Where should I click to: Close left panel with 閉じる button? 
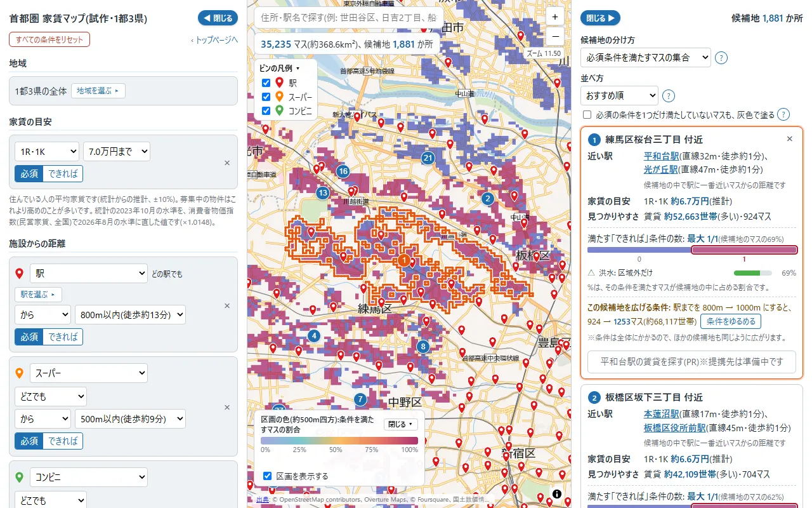(218, 18)
